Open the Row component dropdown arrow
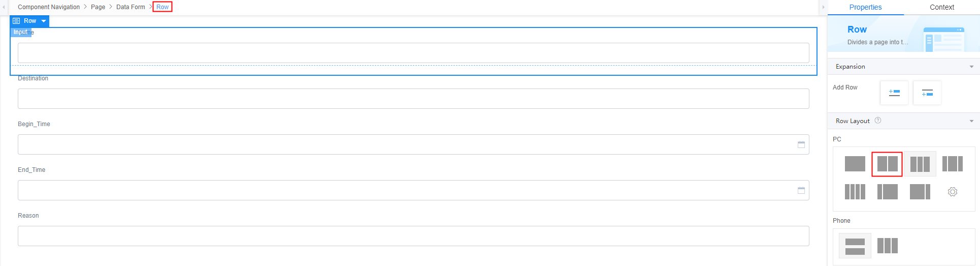 tap(44, 21)
